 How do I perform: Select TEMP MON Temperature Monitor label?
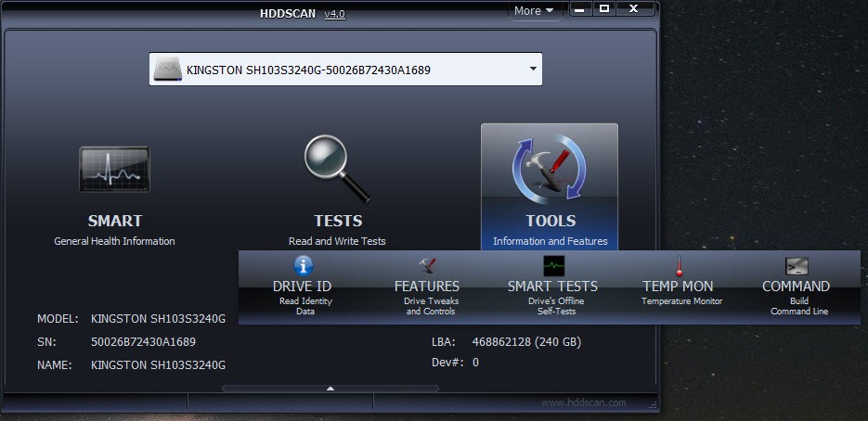[x=682, y=301]
